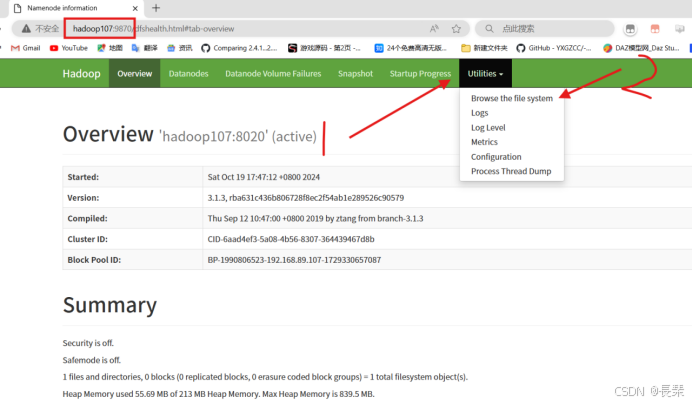Screen dimensions: 692x405
Task: Select Logs from Utilities menu
Action: click(x=479, y=113)
